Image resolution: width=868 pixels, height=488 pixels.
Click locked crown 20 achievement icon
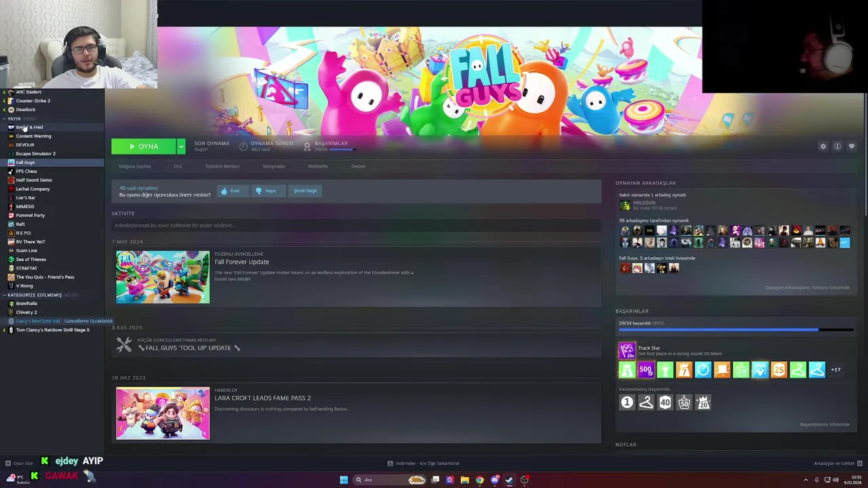(703, 403)
